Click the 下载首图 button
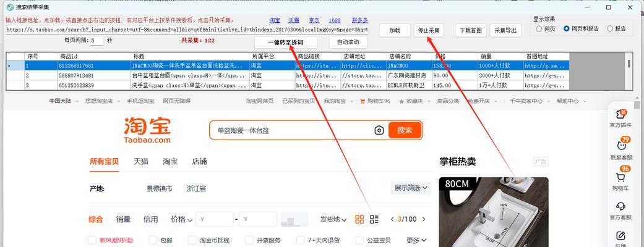Image resolution: width=644 pixels, height=247 pixels. [471, 30]
